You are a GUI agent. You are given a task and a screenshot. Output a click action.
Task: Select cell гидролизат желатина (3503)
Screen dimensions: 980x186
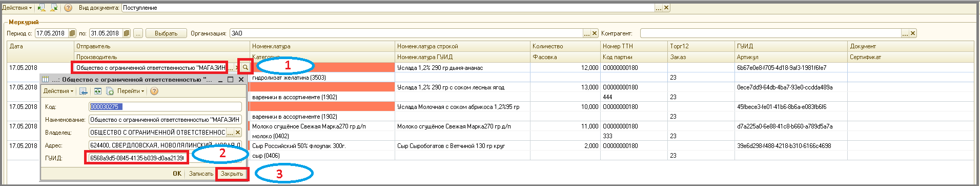tap(322, 78)
